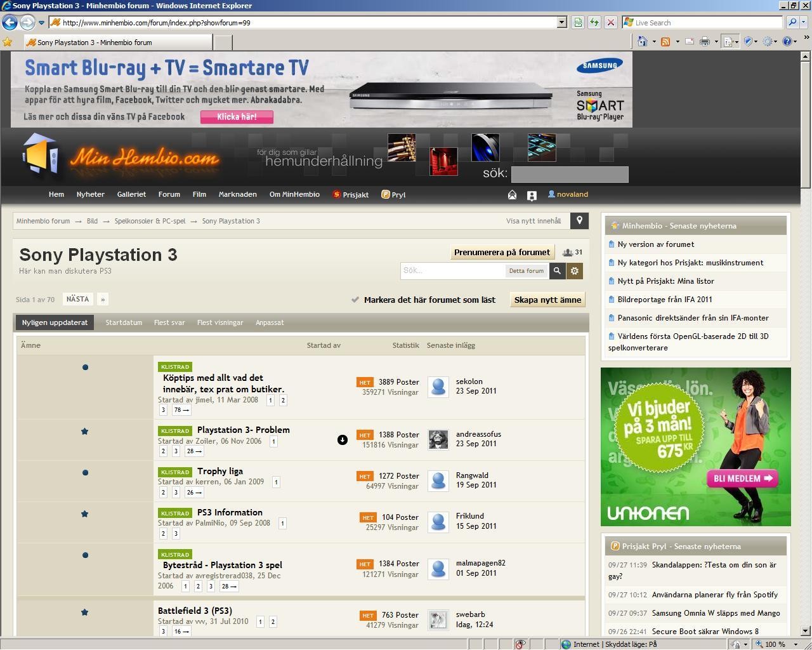The width and height of the screenshot is (812, 650).
Task: Click the Page menu icon
Action: 728,42
